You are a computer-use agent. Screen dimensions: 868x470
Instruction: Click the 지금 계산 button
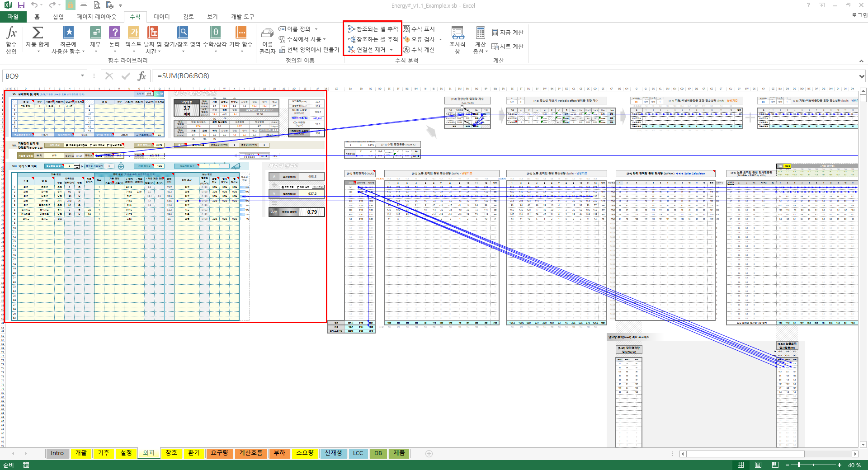(507, 33)
